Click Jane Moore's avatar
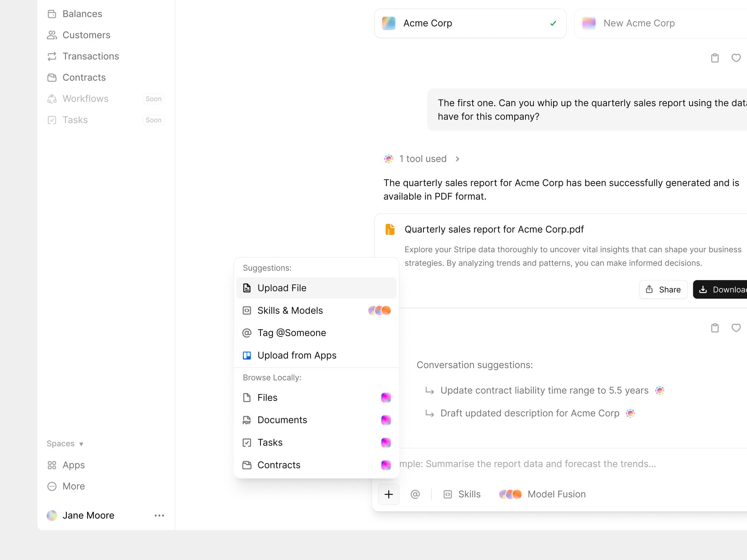Viewport: 747px width, 560px height. coord(52,515)
